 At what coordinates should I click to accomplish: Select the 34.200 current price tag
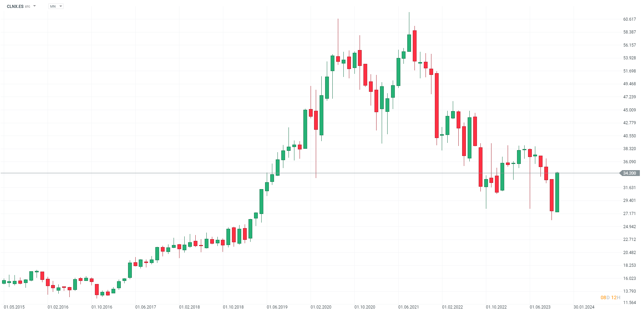tap(629, 173)
